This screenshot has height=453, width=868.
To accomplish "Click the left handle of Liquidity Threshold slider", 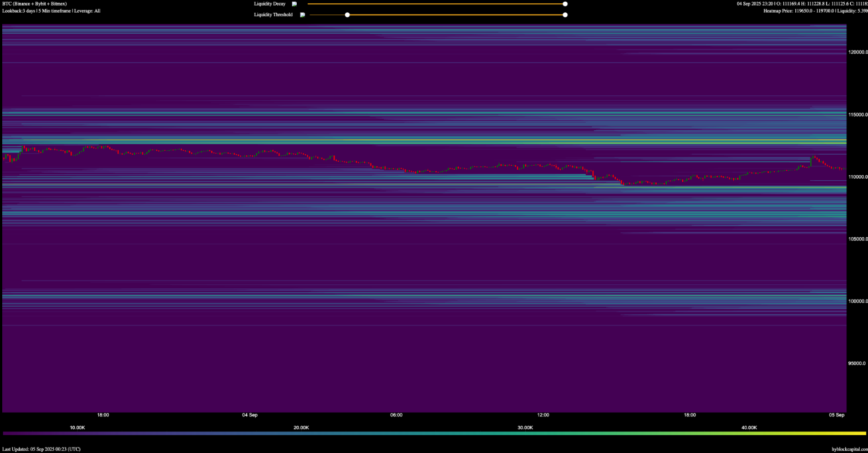I will pos(347,15).
